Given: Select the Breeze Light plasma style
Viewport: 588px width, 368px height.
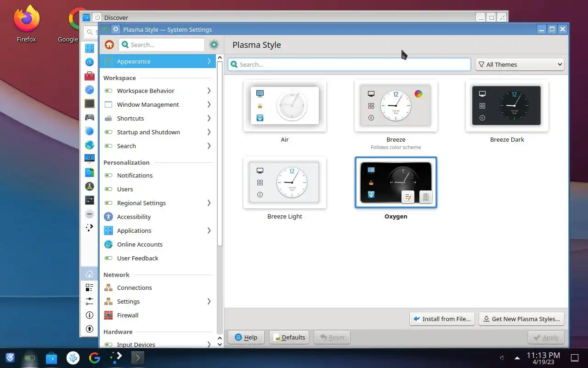Looking at the screenshot, I should click(x=285, y=183).
